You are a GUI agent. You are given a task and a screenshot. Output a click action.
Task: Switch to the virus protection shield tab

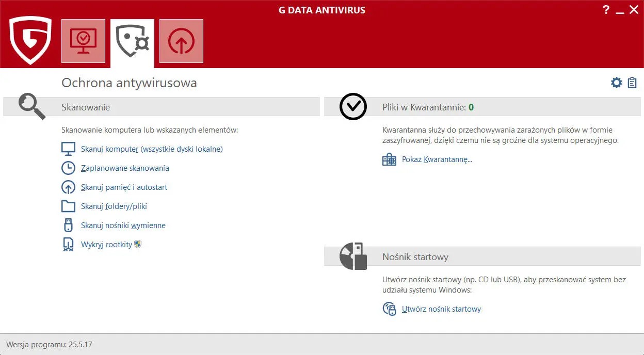point(132,41)
